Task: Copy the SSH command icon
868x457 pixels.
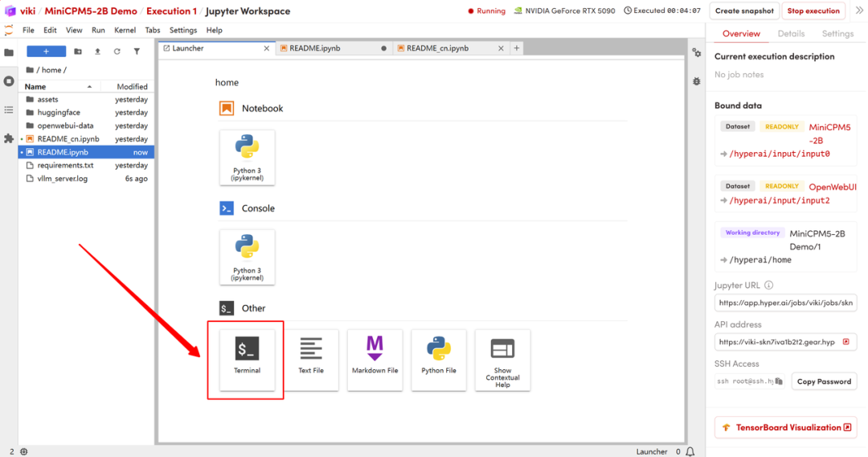Action: pos(779,381)
